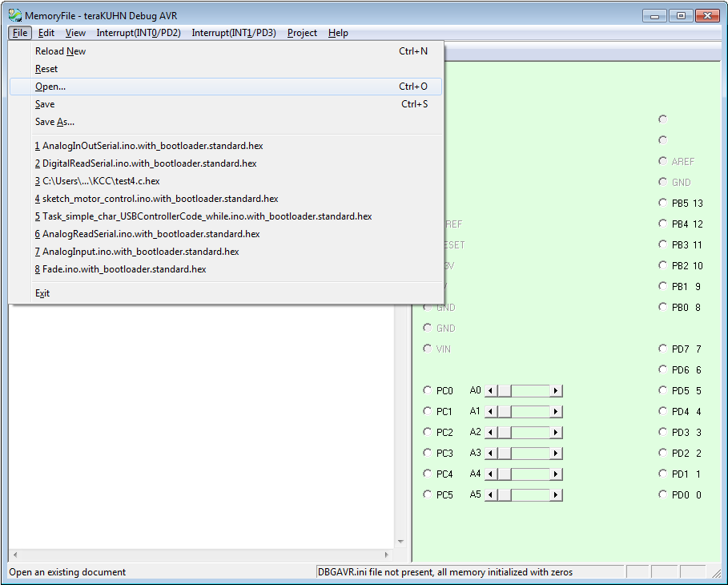
Task: Click the horizontal scrollbar right arrow
Action: [387, 555]
